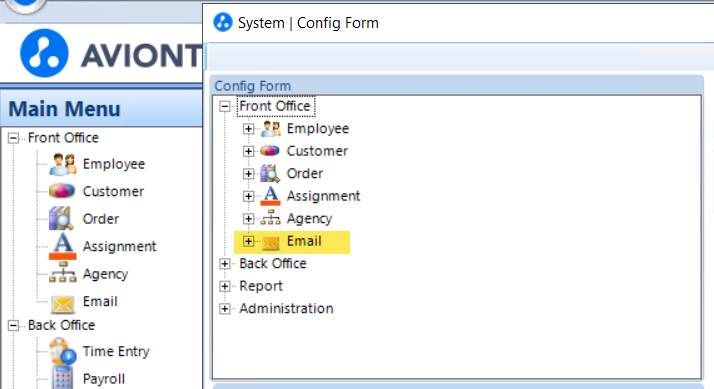Open the Time Entry clock icon
The width and height of the screenshot is (714, 389).
pyautogui.click(x=63, y=351)
